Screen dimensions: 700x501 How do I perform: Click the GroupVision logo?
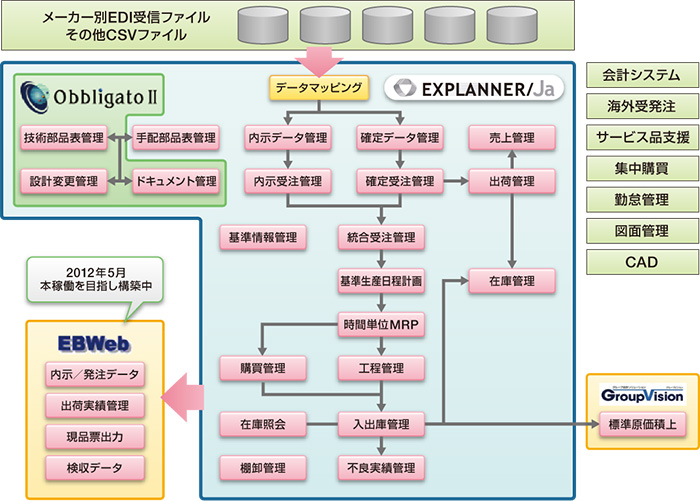[x=639, y=393]
